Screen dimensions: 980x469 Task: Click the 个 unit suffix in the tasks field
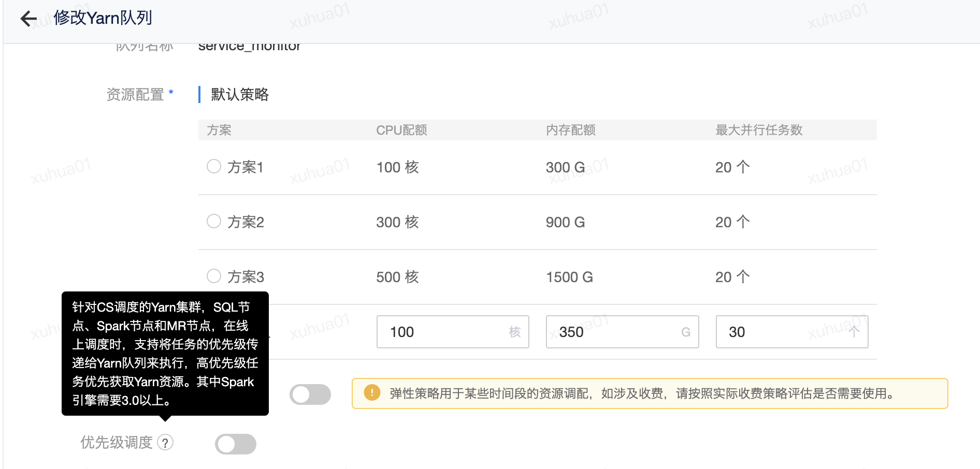(854, 332)
